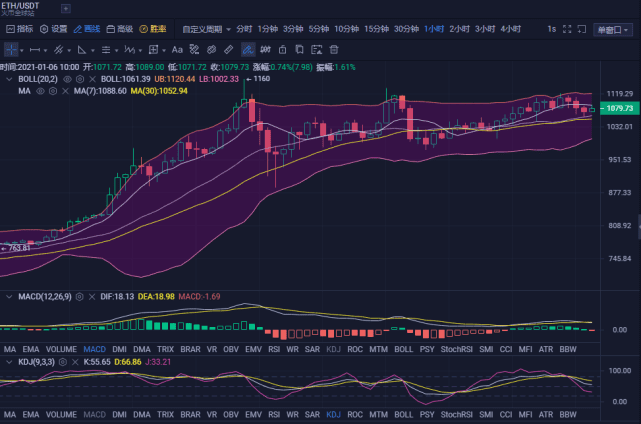Activate the freehand drawing brush tool
Viewport: 641px width, 424px height.
click(x=248, y=50)
